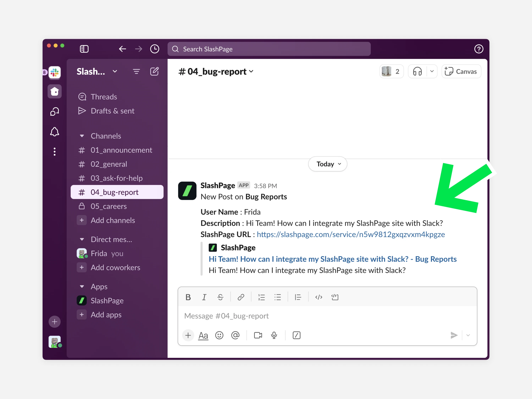Open the 'Hi Team!... Bug Reports' preview link
Screen dimensions: 532x399
click(x=332, y=259)
